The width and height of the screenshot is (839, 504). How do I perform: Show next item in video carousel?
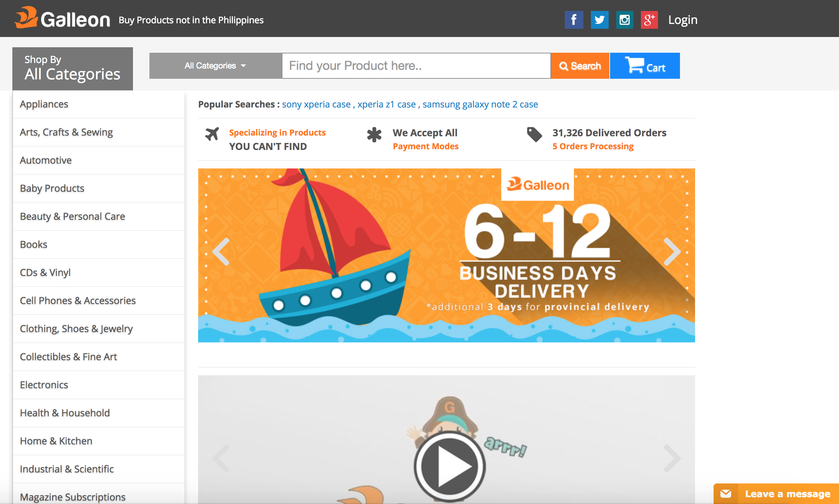(x=672, y=458)
